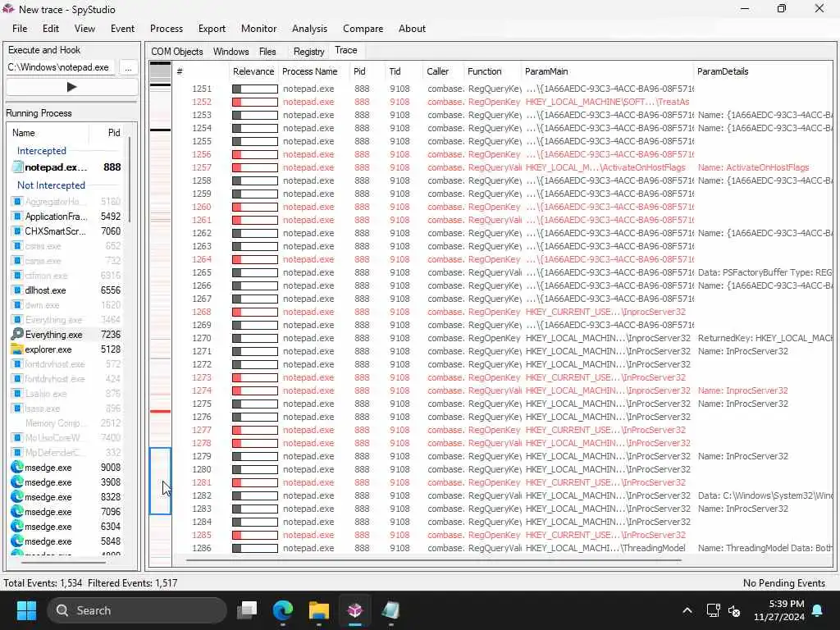Click the msedge.exe icon with Pid 6304
The image size is (840, 630).
click(17, 526)
